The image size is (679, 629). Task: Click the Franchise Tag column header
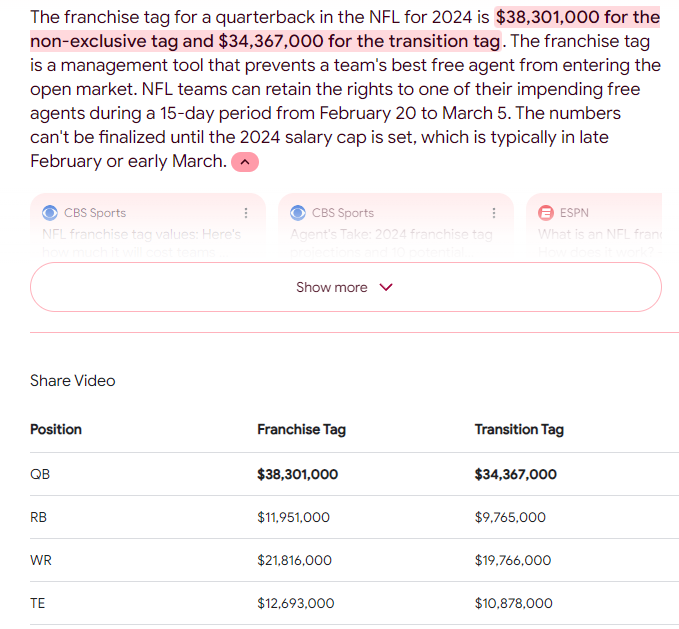(x=301, y=429)
